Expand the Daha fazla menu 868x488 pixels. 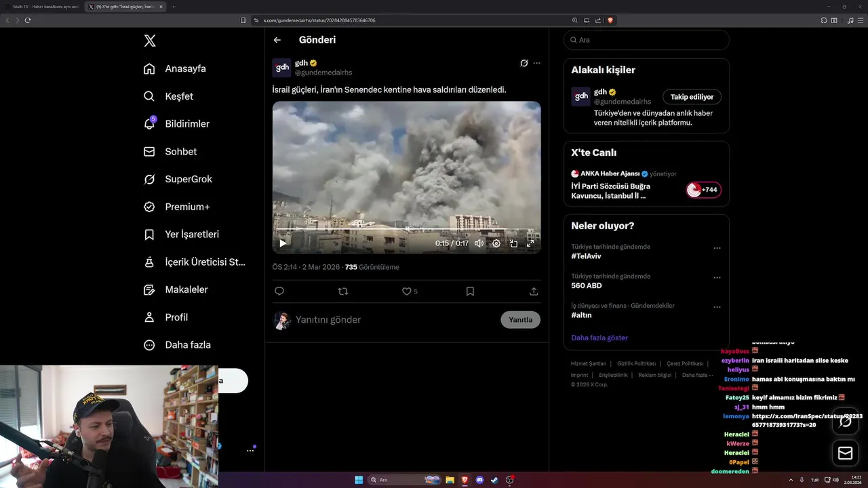coord(177,345)
